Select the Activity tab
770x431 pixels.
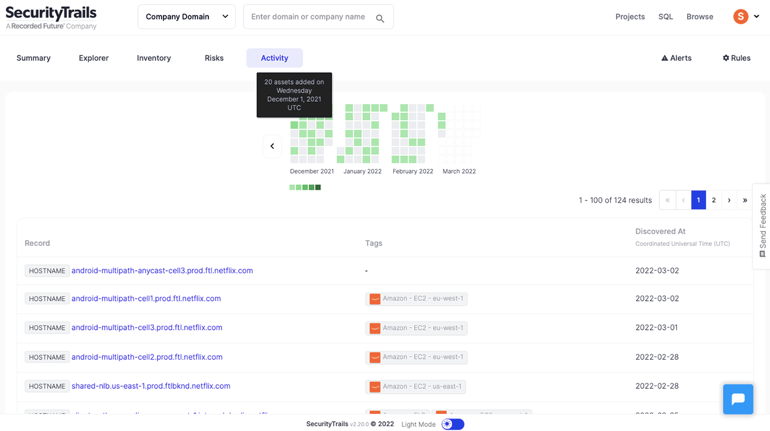tap(275, 58)
